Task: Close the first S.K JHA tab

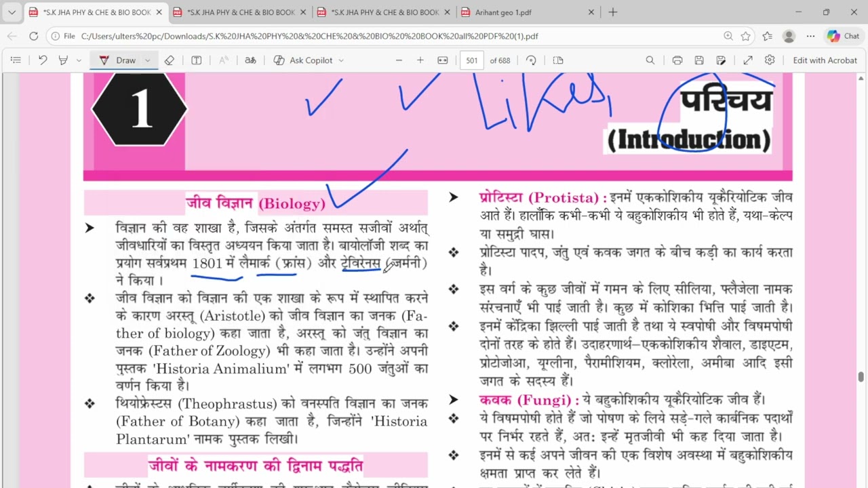Action: pyautogui.click(x=159, y=12)
